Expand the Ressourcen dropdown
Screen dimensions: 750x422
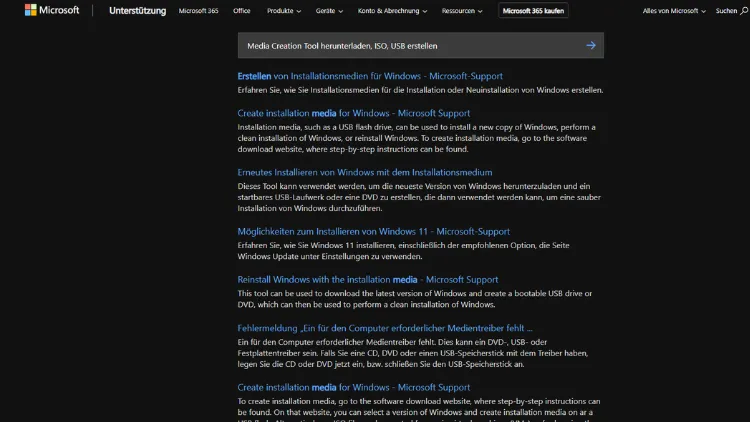462,11
